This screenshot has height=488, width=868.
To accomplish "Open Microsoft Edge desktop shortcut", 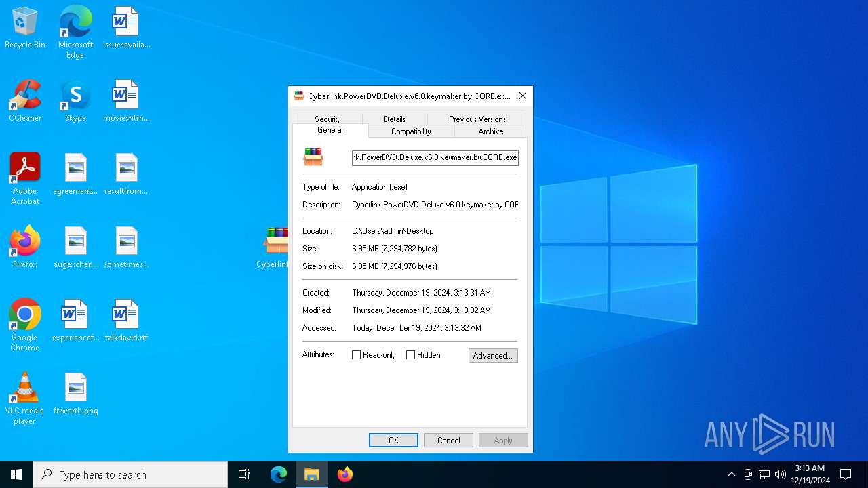I will pyautogui.click(x=75, y=33).
